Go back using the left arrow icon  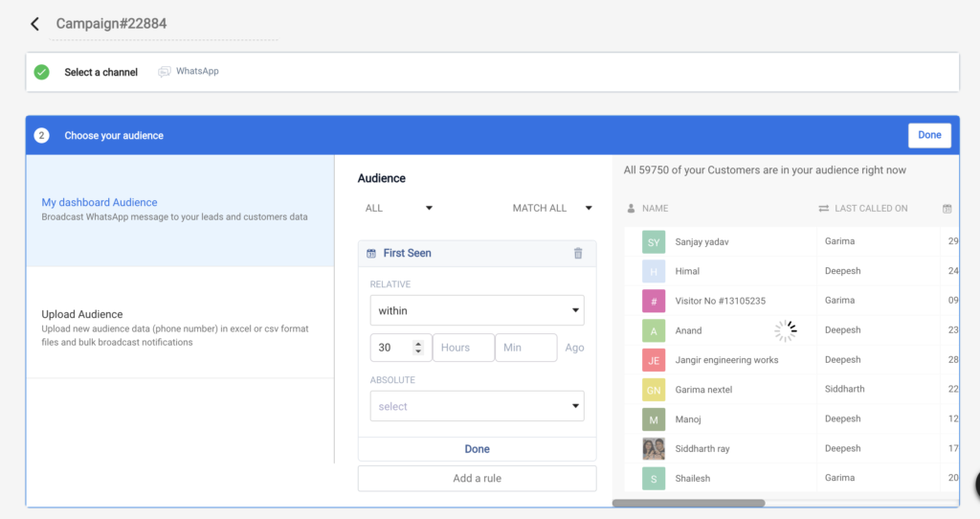pyautogui.click(x=34, y=24)
